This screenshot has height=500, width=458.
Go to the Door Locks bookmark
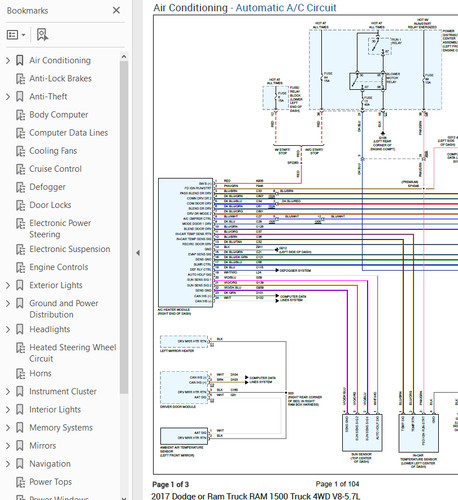pyautogui.click(x=50, y=205)
